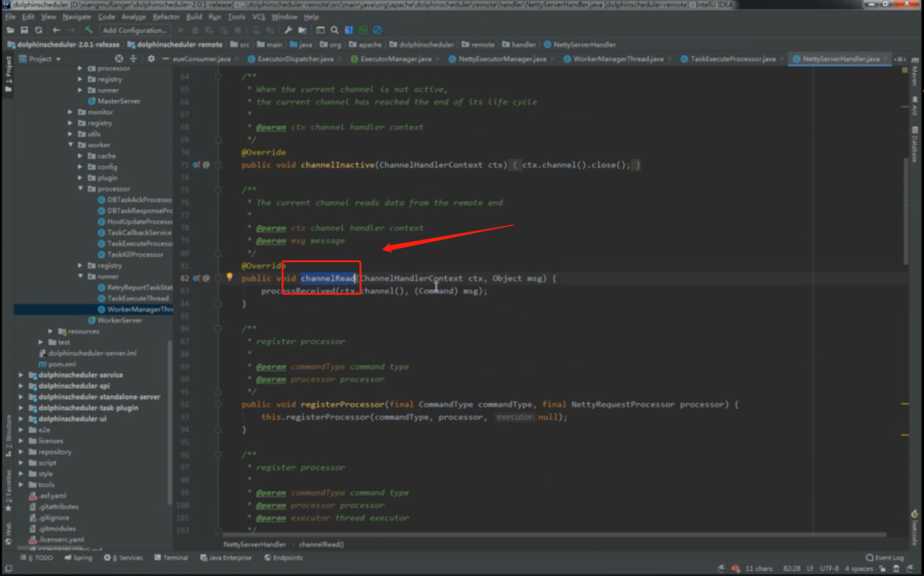Image resolution: width=924 pixels, height=576 pixels.
Task: Expand the monitor folder
Action: click(x=71, y=112)
